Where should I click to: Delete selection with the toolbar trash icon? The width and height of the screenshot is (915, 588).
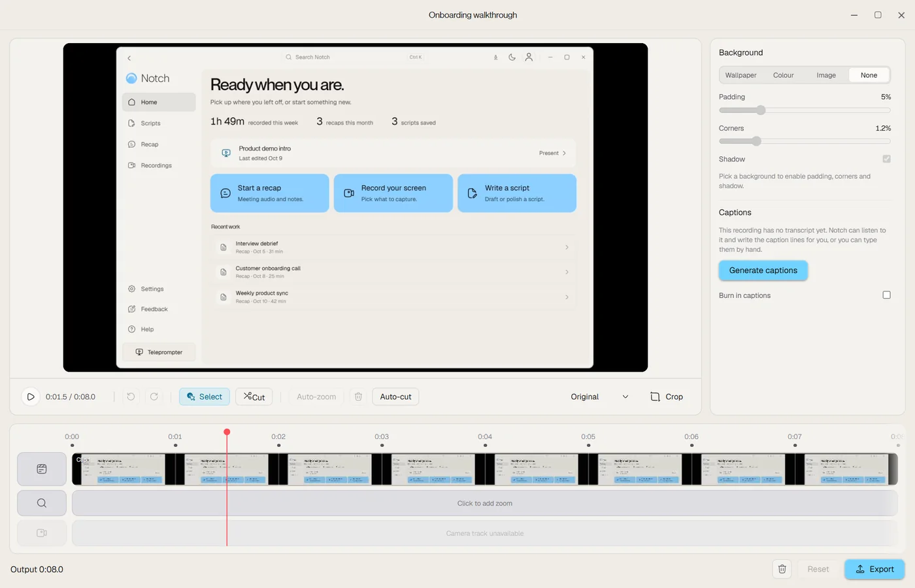pyautogui.click(x=358, y=397)
